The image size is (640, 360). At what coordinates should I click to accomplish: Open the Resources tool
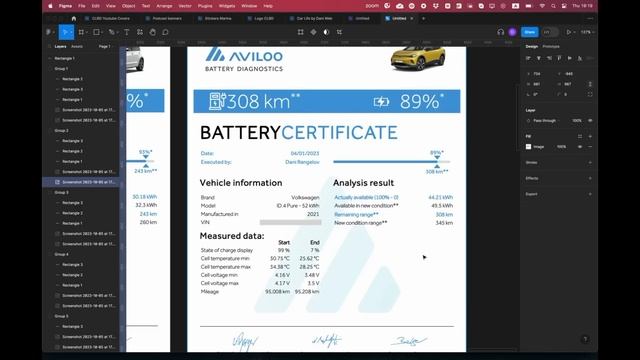(x=140, y=32)
